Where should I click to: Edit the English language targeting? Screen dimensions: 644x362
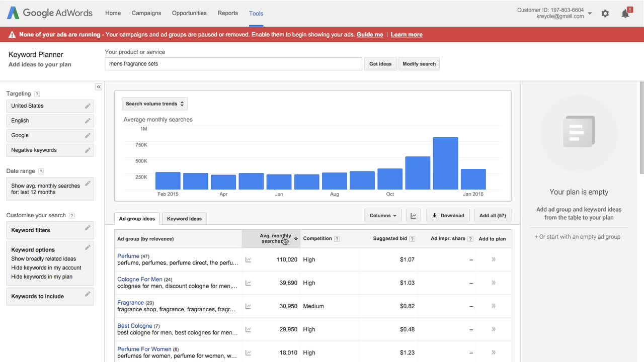click(x=88, y=121)
